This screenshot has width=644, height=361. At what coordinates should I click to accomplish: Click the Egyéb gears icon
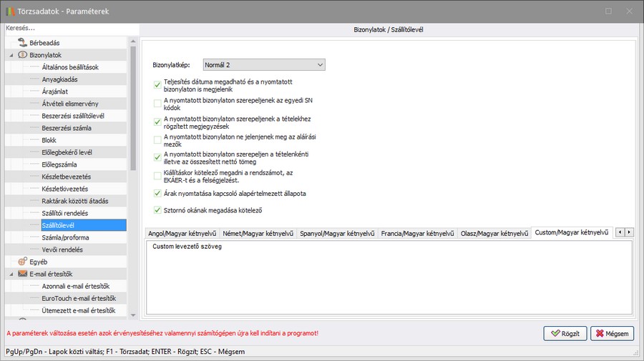[x=22, y=262]
